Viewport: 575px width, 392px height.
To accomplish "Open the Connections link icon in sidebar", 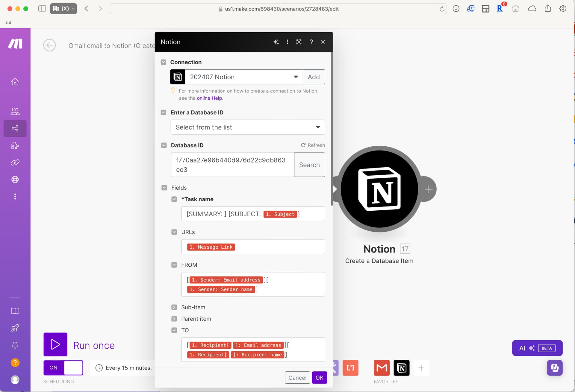I will [15, 162].
